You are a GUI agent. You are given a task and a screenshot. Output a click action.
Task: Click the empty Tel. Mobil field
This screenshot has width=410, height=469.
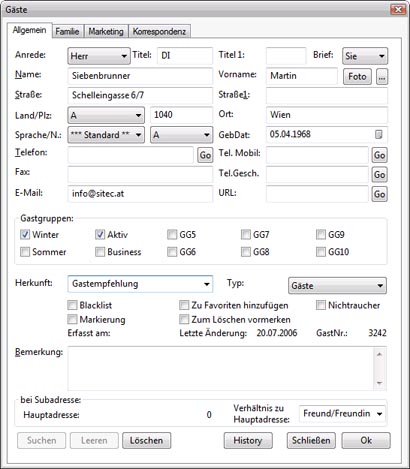pyautogui.click(x=317, y=155)
